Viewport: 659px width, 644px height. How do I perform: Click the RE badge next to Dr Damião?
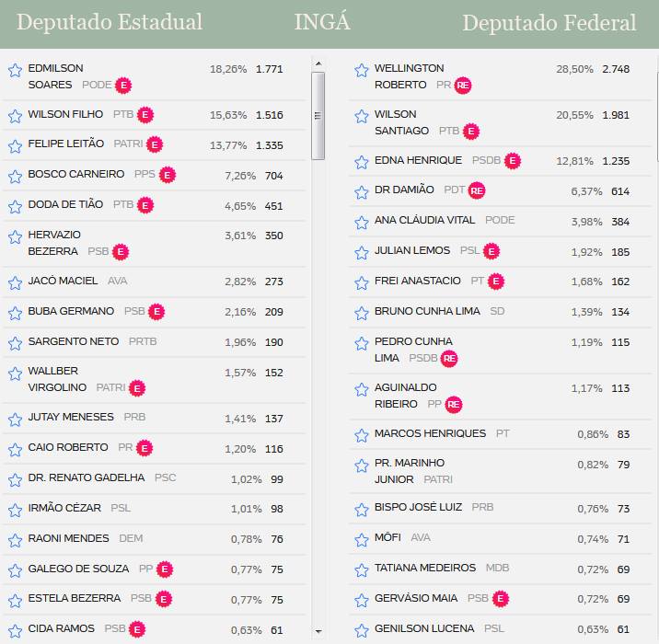pyautogui.click(x=476, y=190)
